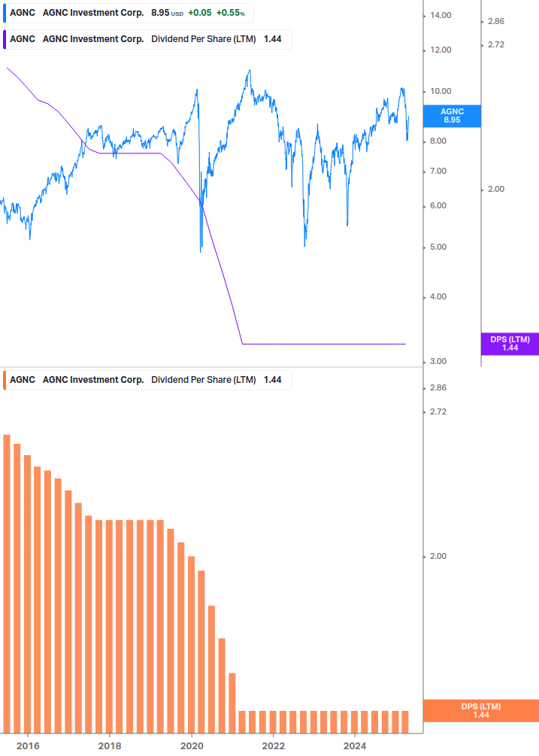Click the 2022 x-axis label
The width and height of the screenshot is (539, 756).
[x=273, y=746]
